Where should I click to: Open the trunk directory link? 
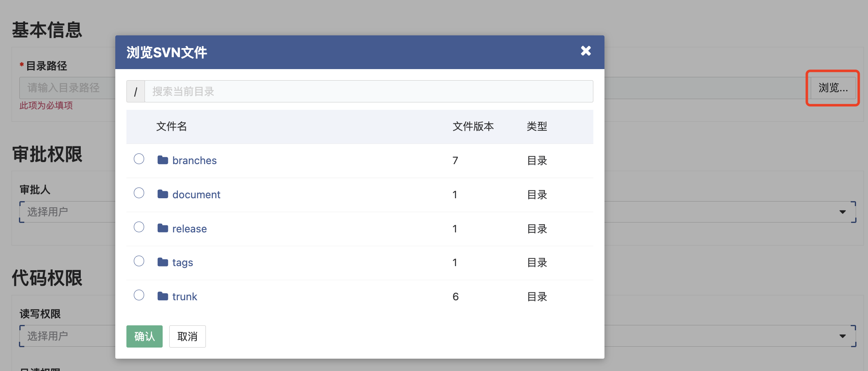184,297
